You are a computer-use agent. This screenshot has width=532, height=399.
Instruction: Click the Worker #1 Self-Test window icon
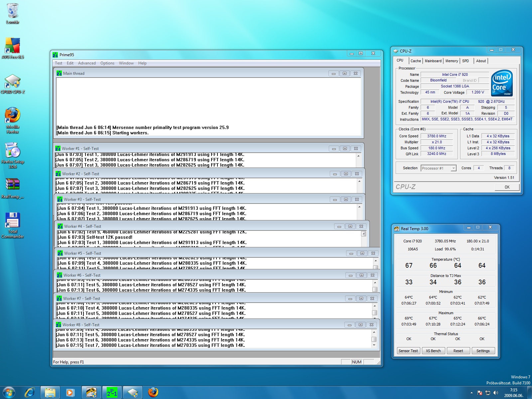click(58, 148)
